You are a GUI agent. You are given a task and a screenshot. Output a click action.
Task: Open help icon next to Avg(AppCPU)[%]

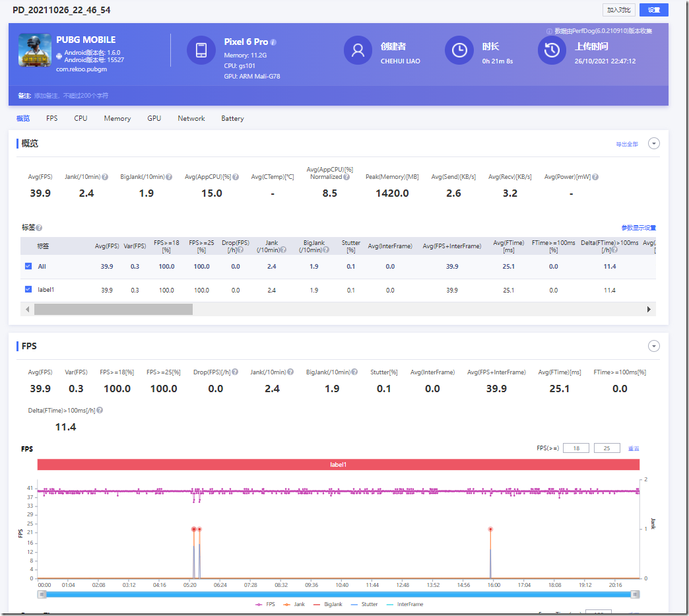click(236, 177)
